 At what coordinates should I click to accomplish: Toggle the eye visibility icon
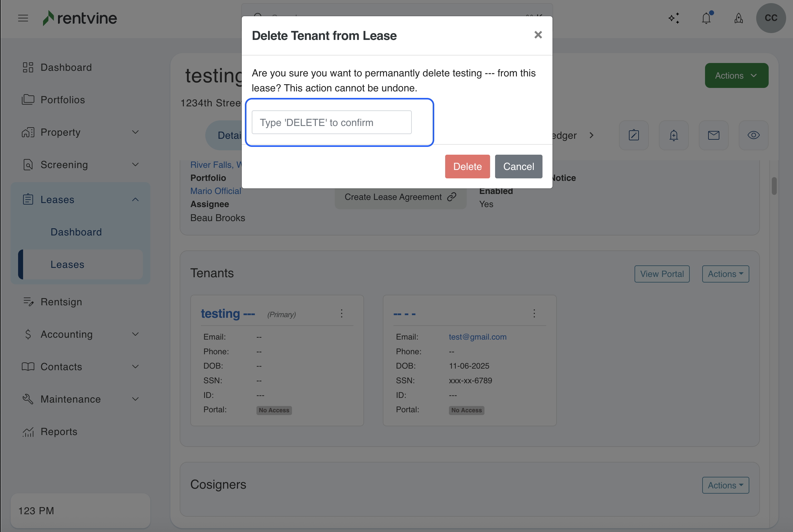[753, 135]
